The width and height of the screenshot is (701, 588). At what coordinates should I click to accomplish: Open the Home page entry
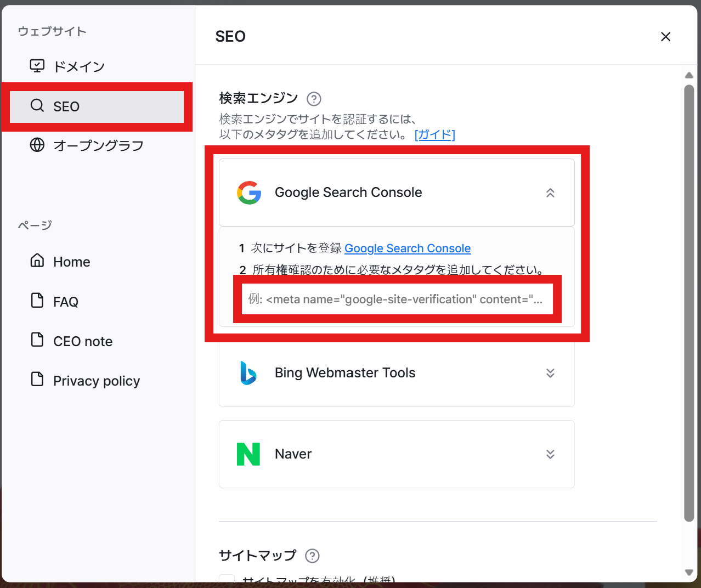[97, 262]
